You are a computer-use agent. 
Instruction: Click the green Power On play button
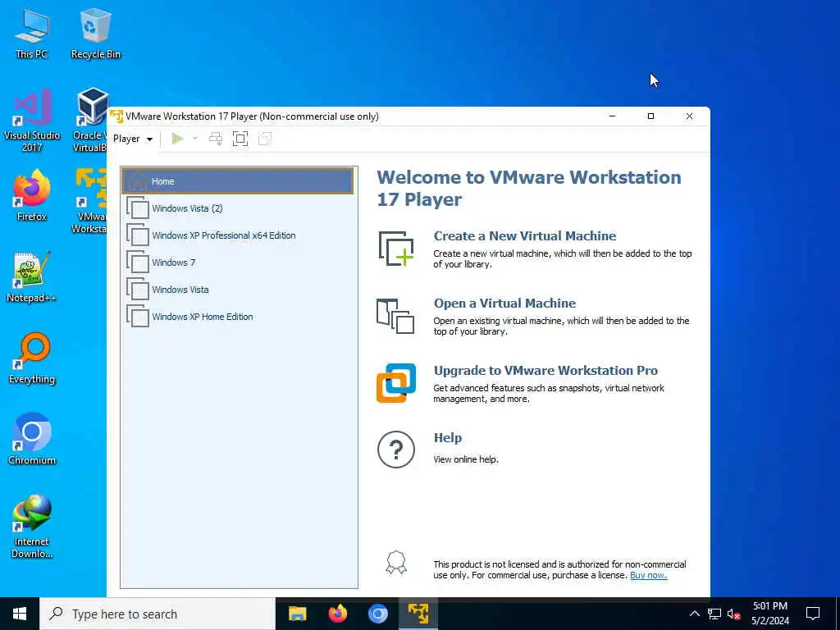click(177, 139)
